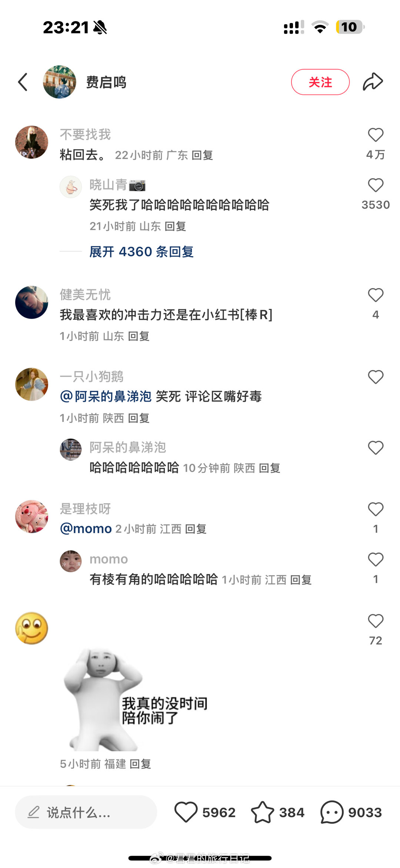Tap the back arrow icon
Screen dimensions: 400x868
[23, 82]
